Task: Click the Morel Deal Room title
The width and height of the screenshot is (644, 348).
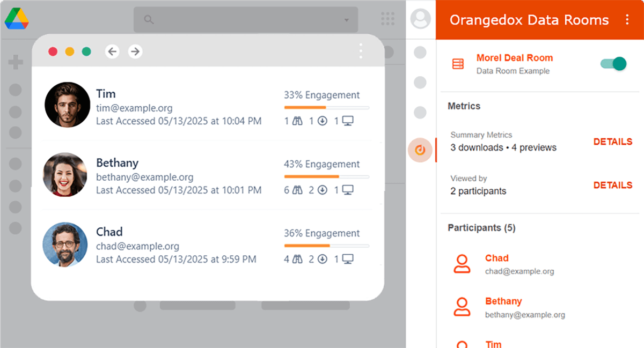Action: click(x=515, y=58)
